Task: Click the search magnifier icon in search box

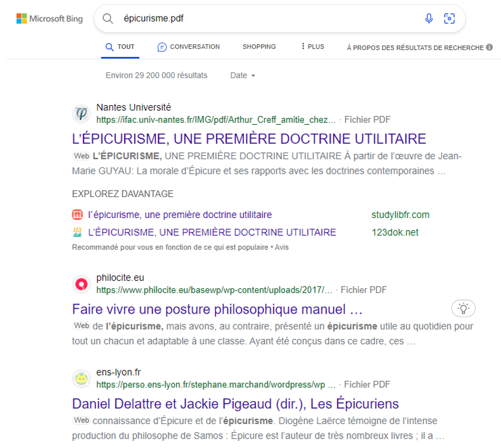Action: [108, 18]
